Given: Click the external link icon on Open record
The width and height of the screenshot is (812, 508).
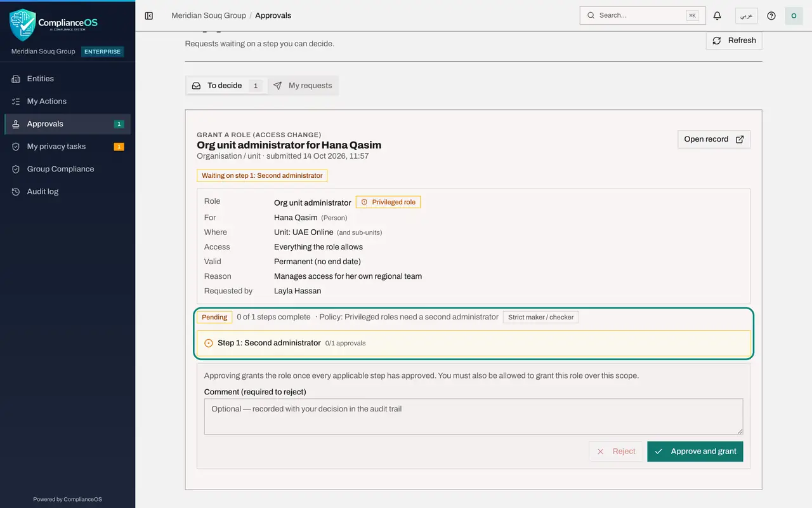Looking at the screenshot, I should [740, 139].
